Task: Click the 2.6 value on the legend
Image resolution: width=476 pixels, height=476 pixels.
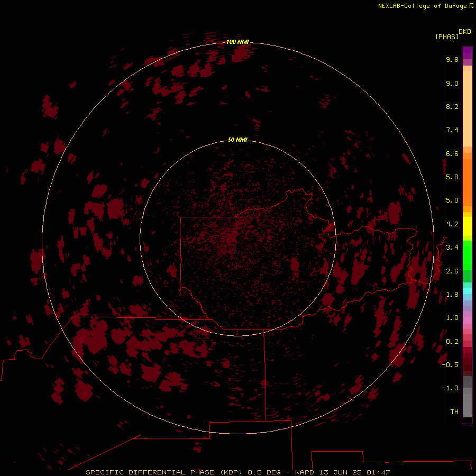Action: coord(452,271)
